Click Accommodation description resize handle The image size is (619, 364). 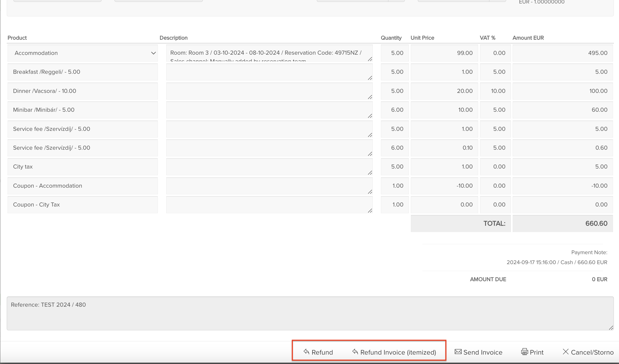pyautogui.click(x=370, y=59)
